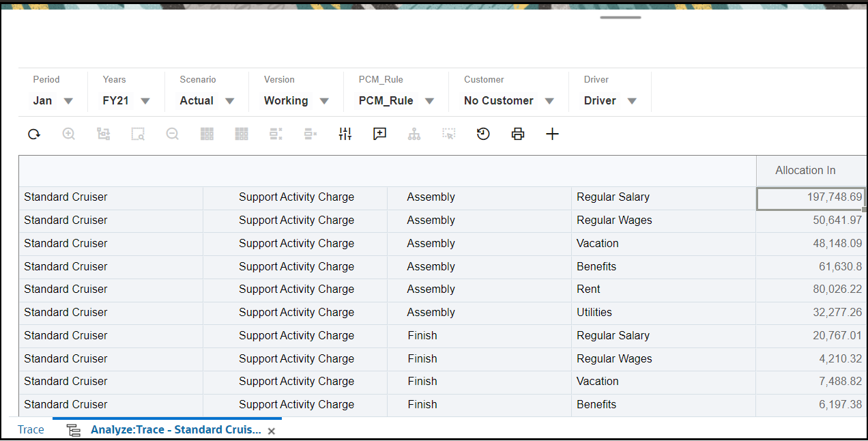Select cell 20,767.01
The height and width of the screenshot is (441, 868).
point(811,336)
